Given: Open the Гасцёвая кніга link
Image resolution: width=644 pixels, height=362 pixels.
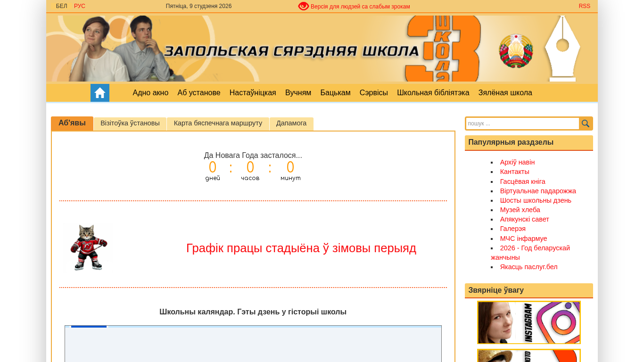Looking at the screenshot, I should 523,181.
